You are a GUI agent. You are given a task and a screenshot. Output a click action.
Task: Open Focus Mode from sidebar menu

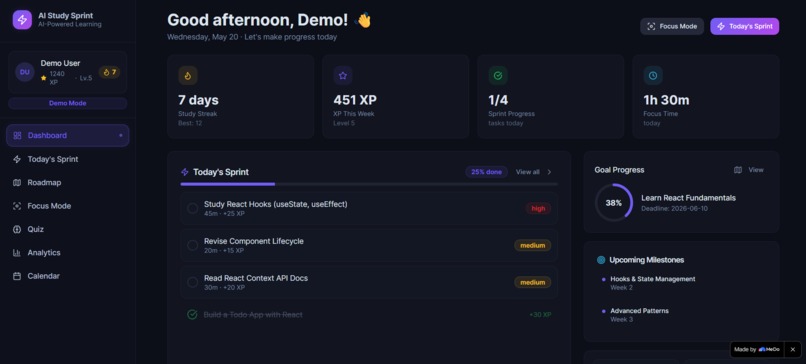(68, 206)
